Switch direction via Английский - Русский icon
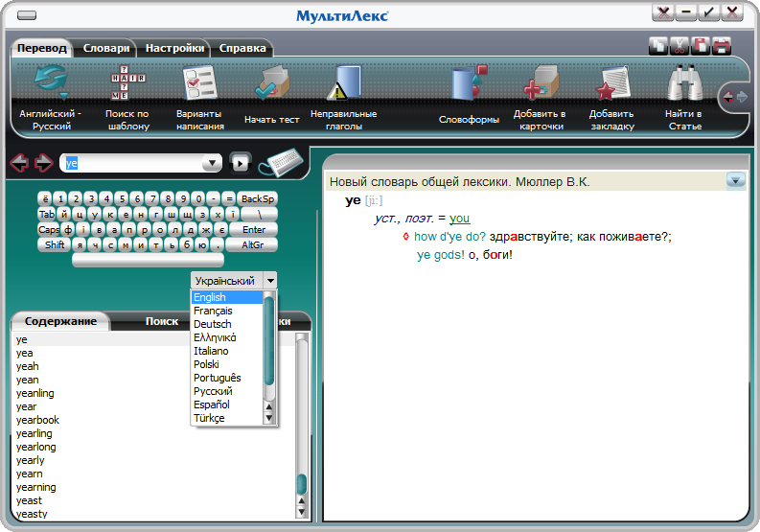Viewport: 760px width, 532px height. point(52,82)
